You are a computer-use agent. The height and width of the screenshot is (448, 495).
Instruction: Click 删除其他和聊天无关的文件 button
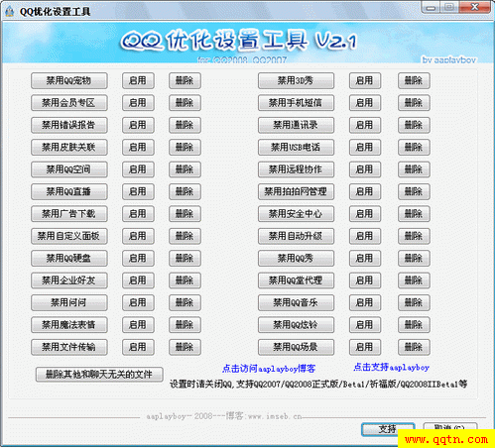(x=99, y=375)
